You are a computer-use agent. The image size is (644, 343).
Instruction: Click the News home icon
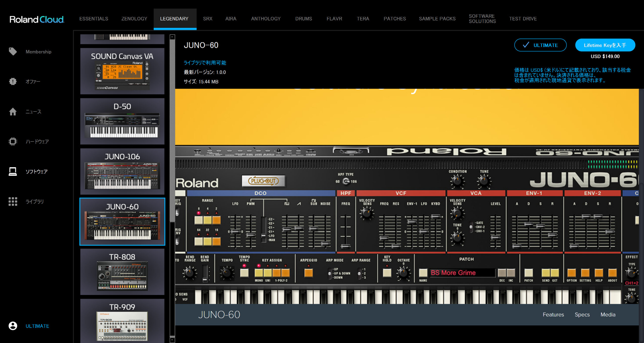[13, 112]
